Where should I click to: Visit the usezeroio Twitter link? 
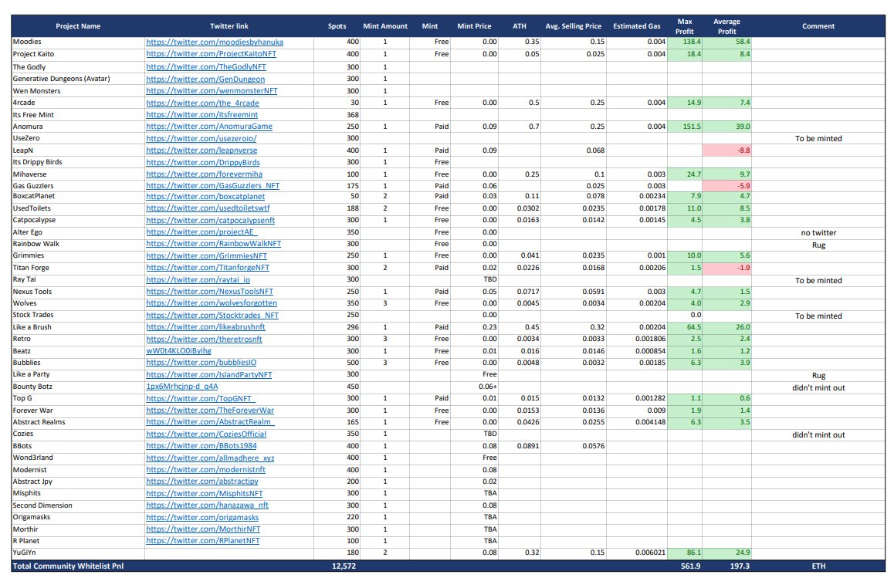pyautogui.click(x=201, y=138)
